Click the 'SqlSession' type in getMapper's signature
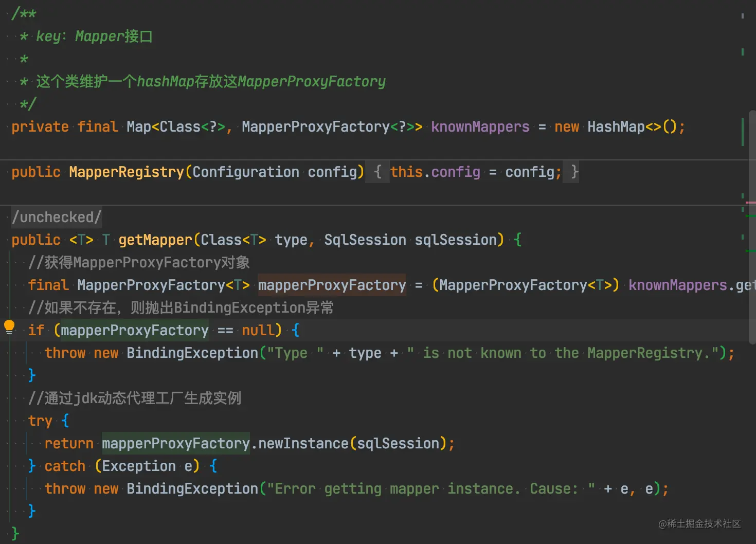The height and width of the screenshot is (544, 756). 365,240
